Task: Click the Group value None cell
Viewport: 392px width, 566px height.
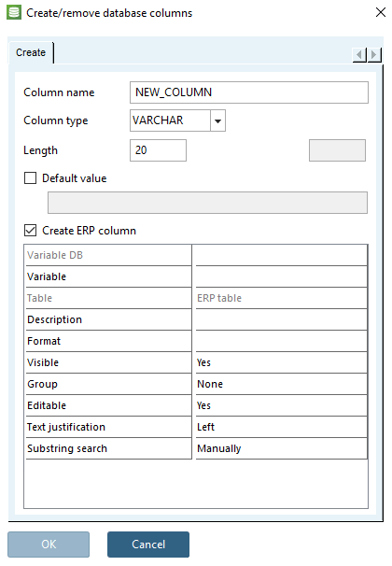Action: 281,384
